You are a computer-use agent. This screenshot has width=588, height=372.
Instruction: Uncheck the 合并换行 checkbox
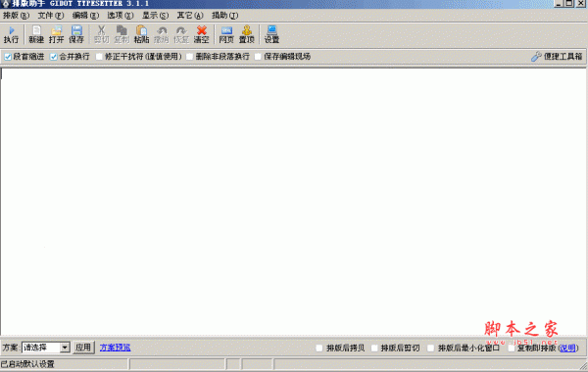(54, 57)
